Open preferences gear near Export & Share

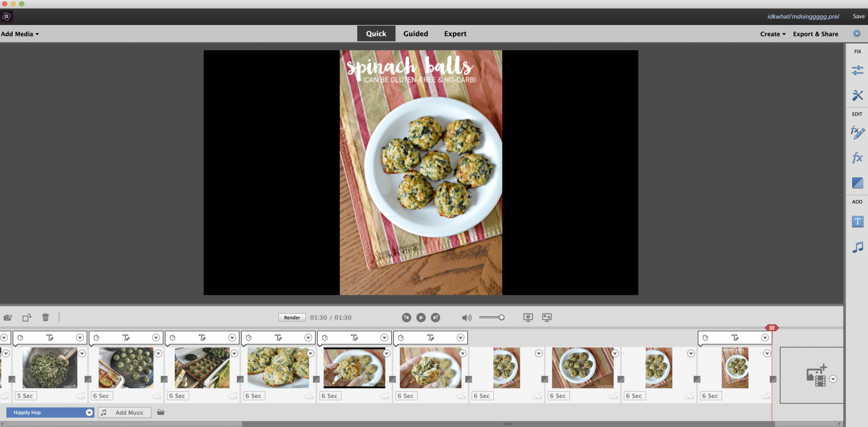tap(857, 33)
